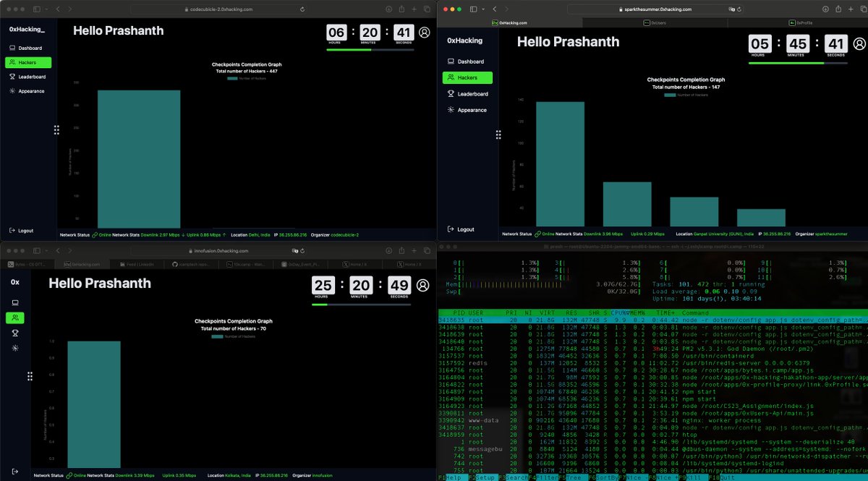Click downloads icon in codecubicle-2 Safari window
The height and width of the screenshot is (481, 868).
click(388, 9)
